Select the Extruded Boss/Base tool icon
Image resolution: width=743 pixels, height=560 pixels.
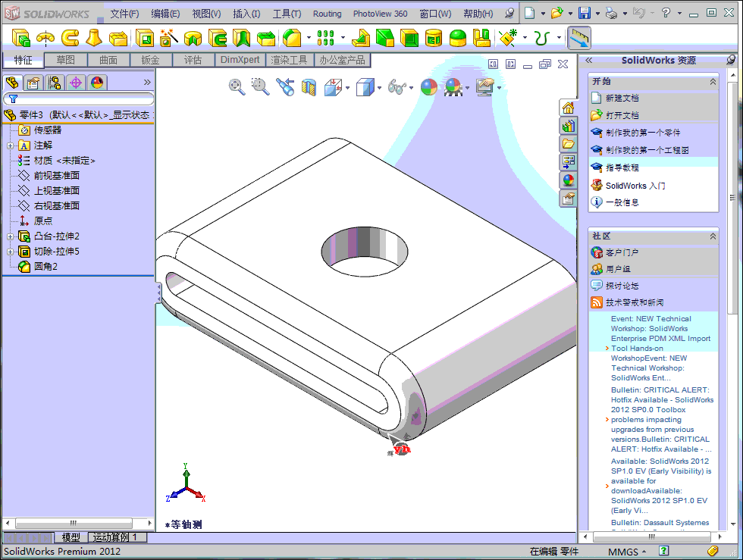21,38
